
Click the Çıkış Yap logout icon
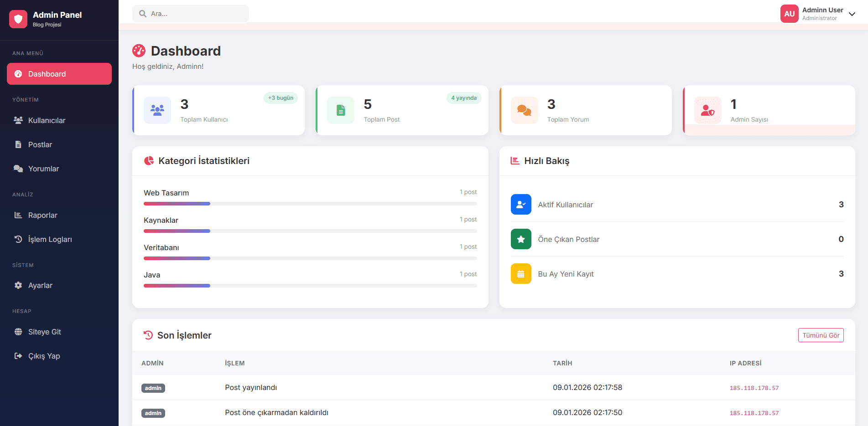[x=18, y=356]
